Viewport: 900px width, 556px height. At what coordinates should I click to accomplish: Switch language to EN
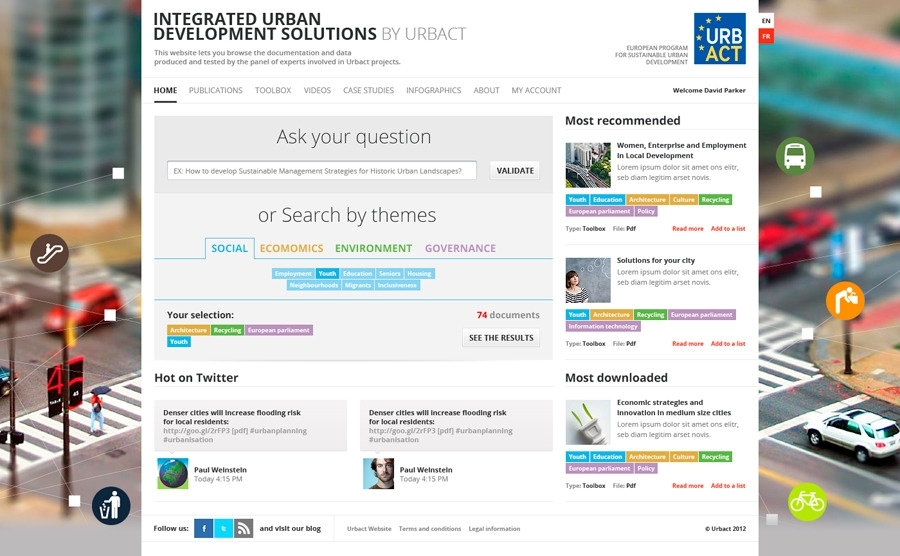766,21
